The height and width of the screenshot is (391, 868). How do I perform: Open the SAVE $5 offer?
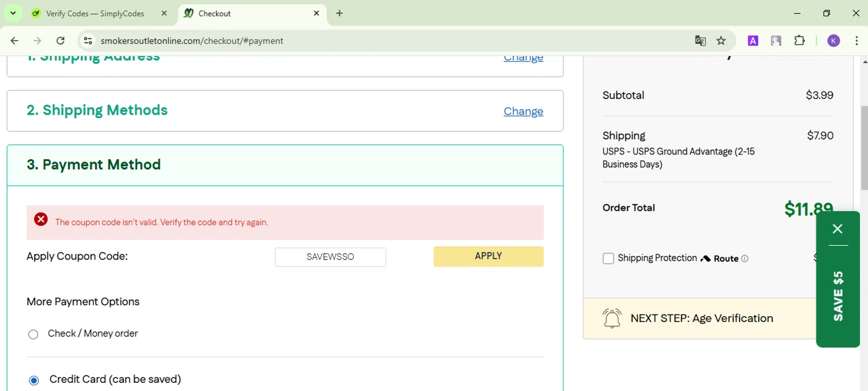[838, 295]
